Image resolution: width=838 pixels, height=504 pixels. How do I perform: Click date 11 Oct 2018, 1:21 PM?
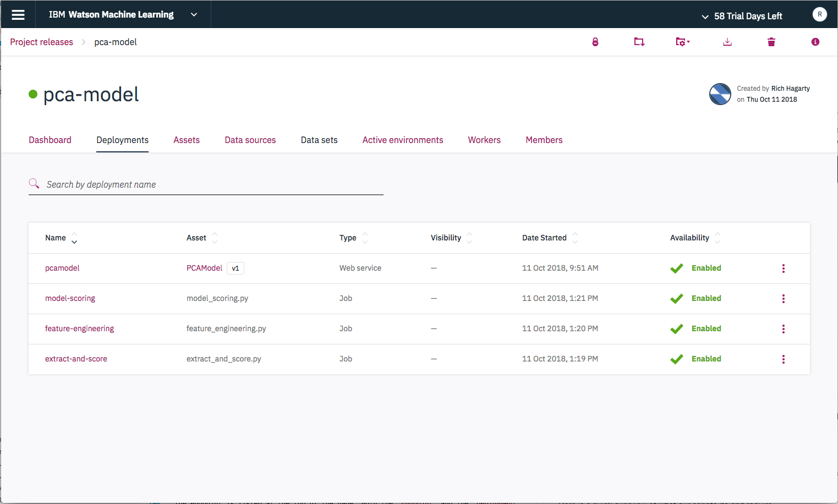click(x=560, y=298)
